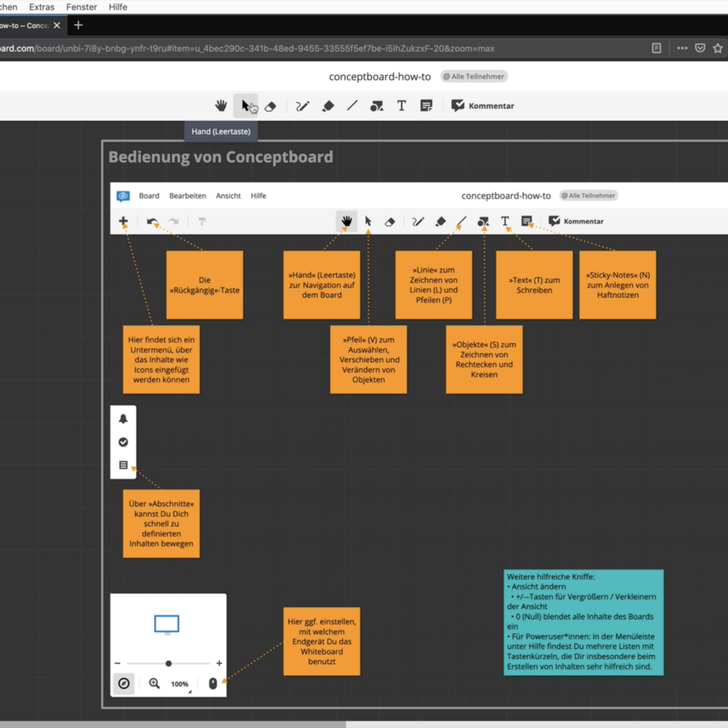Click the sections list icon in the side panel

click(123, 464)
